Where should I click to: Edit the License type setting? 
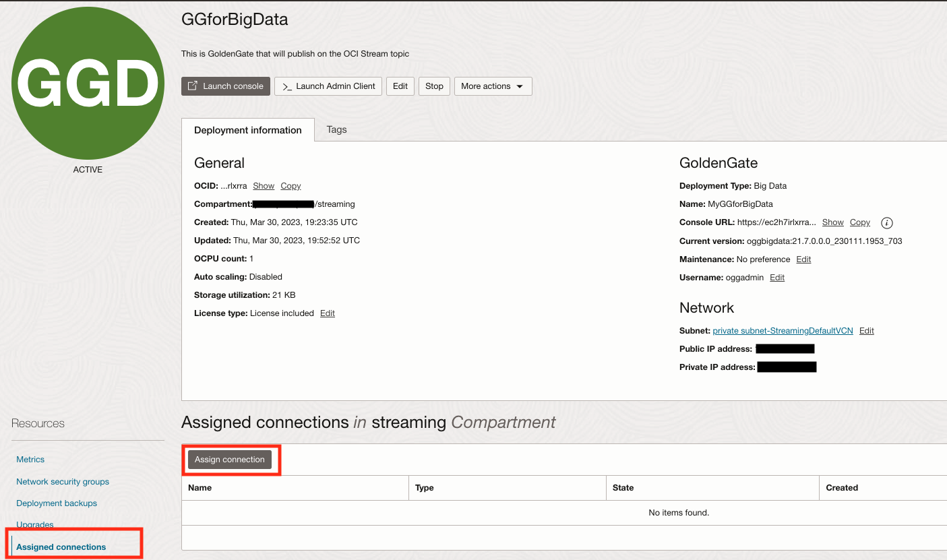tap(328, 313)
